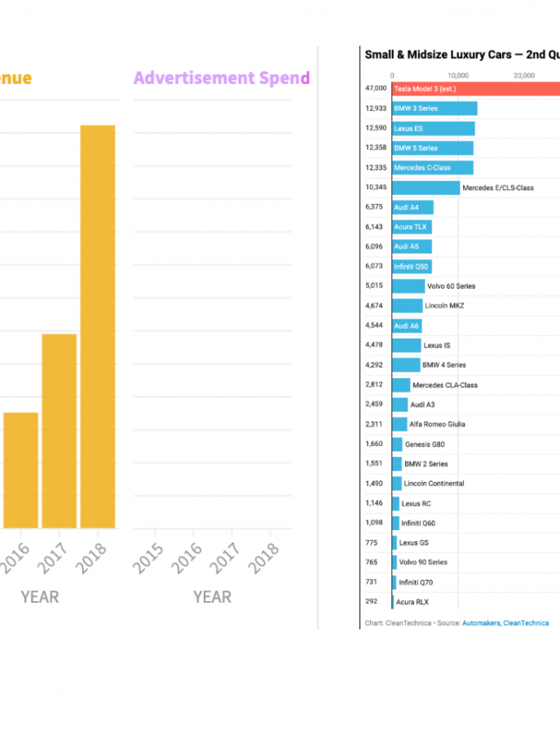Click the Infiniti Q60 label
Image resolution: width=560 pixels, height=747 pixels.
pyautogui.click(x=418, y=523)
